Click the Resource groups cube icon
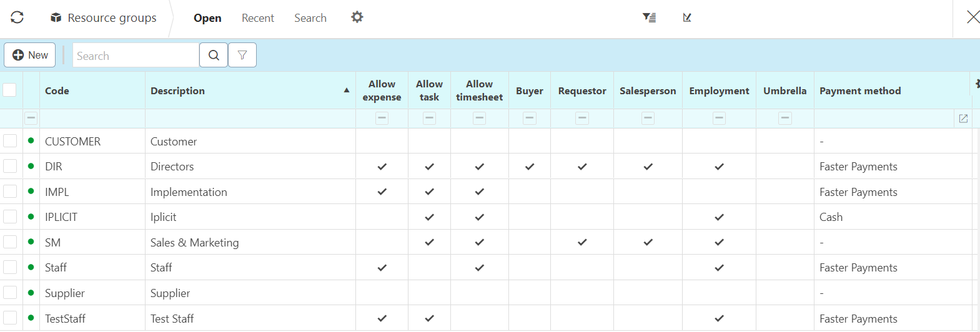980x332 pixels. 56,17
